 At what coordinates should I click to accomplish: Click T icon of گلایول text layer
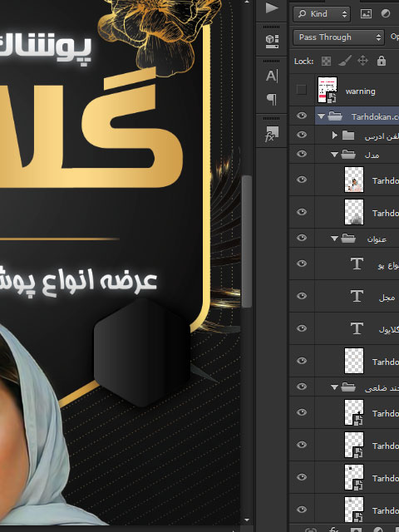pyautogui.click(x=357, y=328)
